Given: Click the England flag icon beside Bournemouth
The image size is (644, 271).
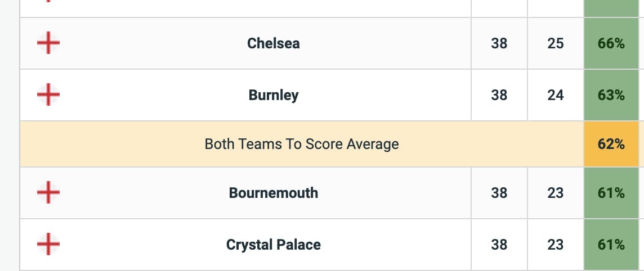Looking at the screenshot, I should click(48, 192).
